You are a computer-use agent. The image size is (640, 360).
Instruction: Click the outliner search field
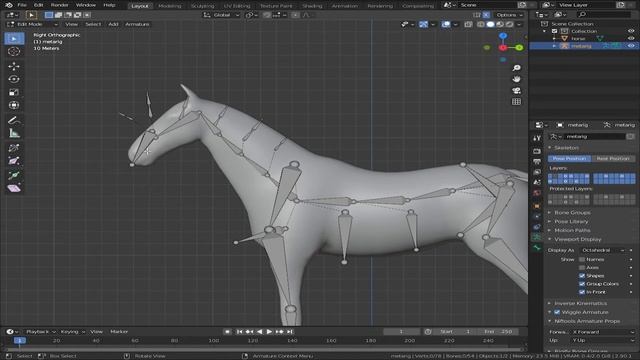604,15
